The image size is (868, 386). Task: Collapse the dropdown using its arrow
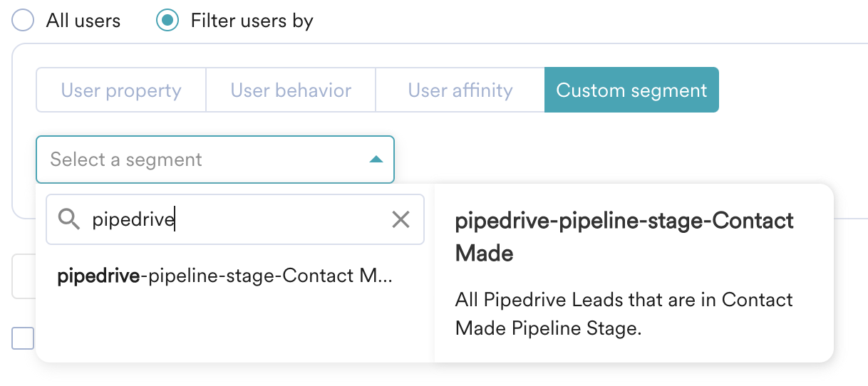(x=377, y=160)
